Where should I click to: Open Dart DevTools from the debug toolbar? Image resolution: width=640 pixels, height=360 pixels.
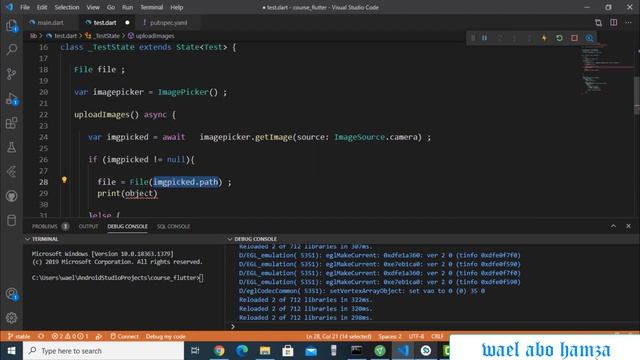(589, 38)
